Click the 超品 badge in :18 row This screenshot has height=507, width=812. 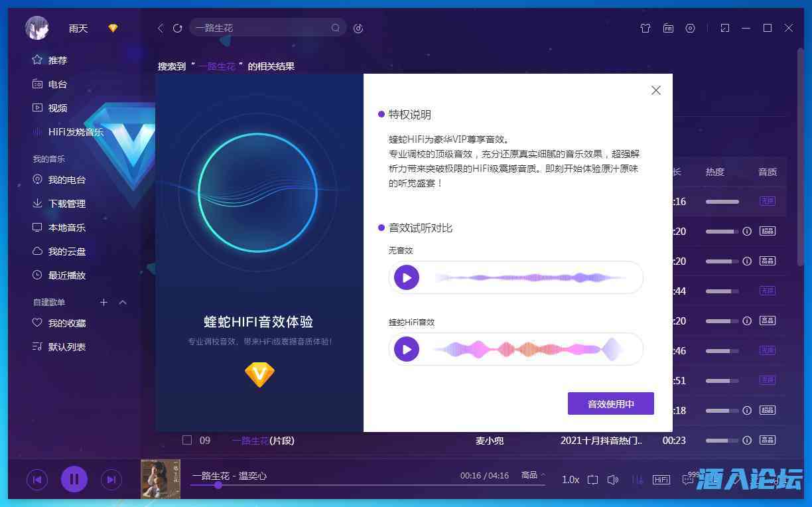[768, 410]
